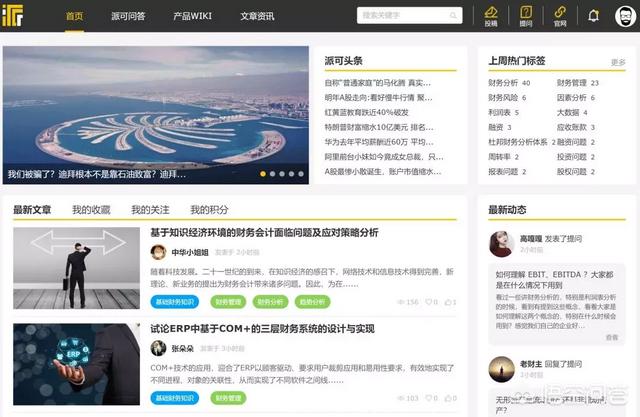Select the active carousel indicator dot

coord(264,173)
